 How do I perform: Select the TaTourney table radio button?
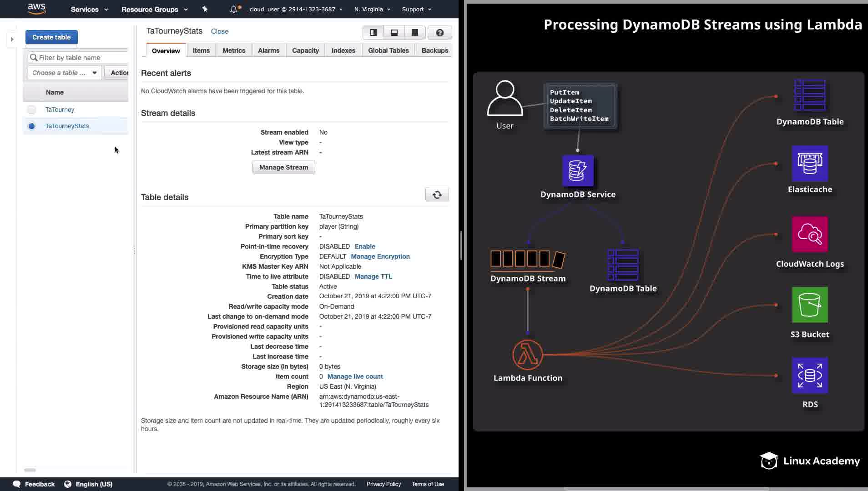pyautogui.click(x=31, y=110)
